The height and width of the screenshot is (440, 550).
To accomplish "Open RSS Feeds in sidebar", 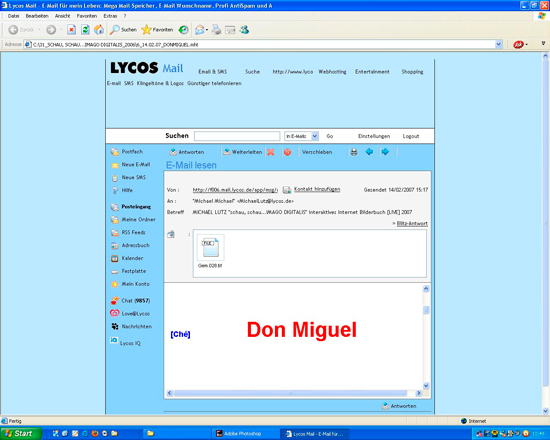I will click(x=128, y=232).
